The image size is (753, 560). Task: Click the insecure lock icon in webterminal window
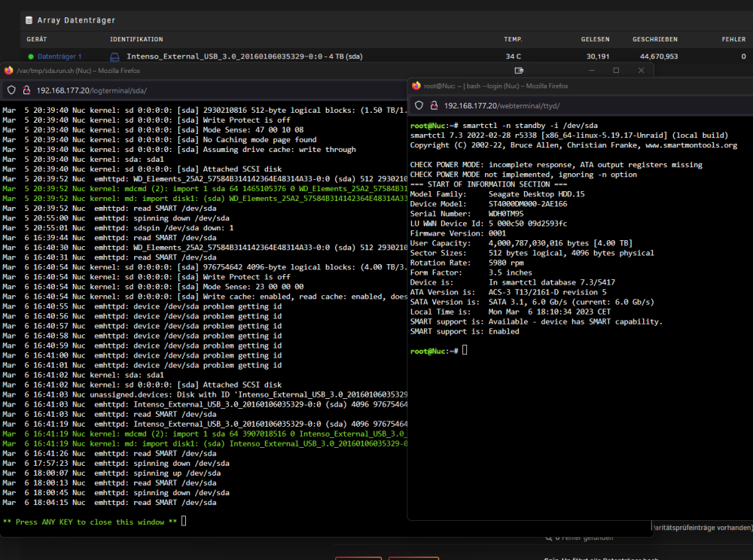434,105
